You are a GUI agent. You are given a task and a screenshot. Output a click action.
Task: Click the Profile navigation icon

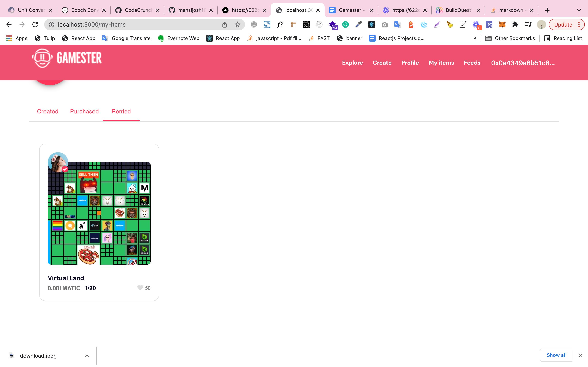pos(409,63)
